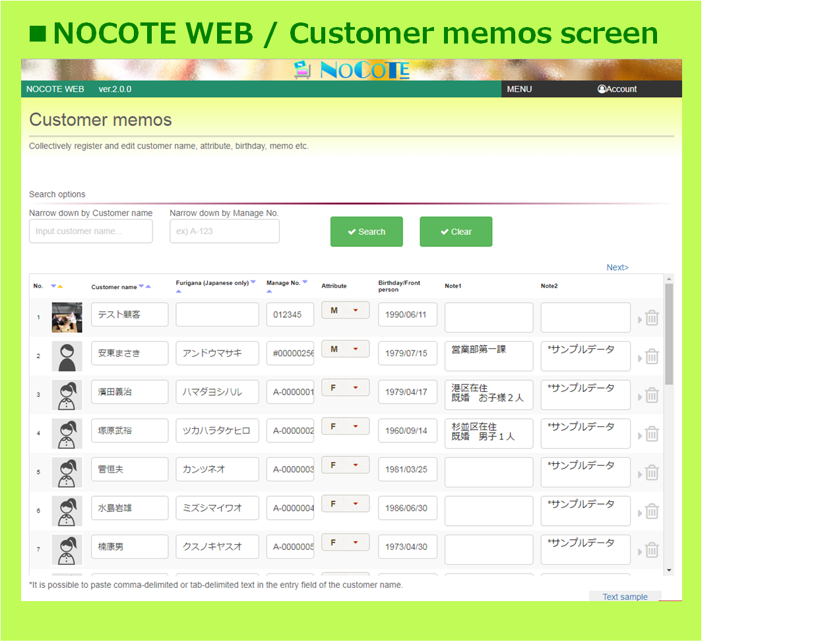The width and height of the screenshot is (818, 644).
Task: Sort Manage No. column descending arrow
Action: pyautogui.click(x=305, y=282)
